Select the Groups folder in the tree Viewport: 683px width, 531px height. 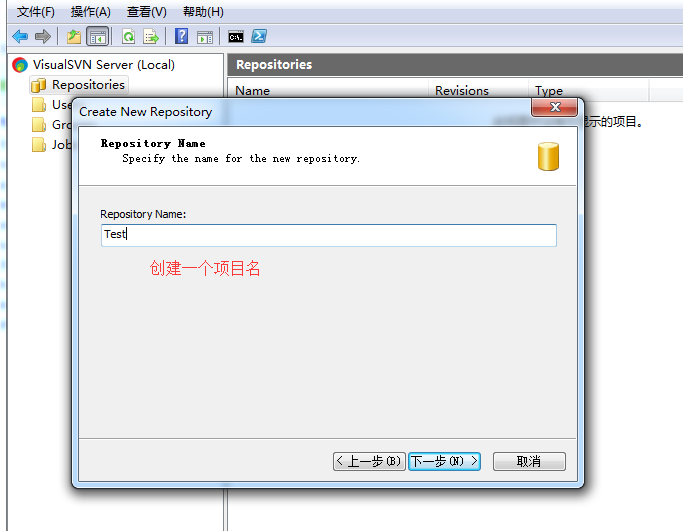(51, 125)
